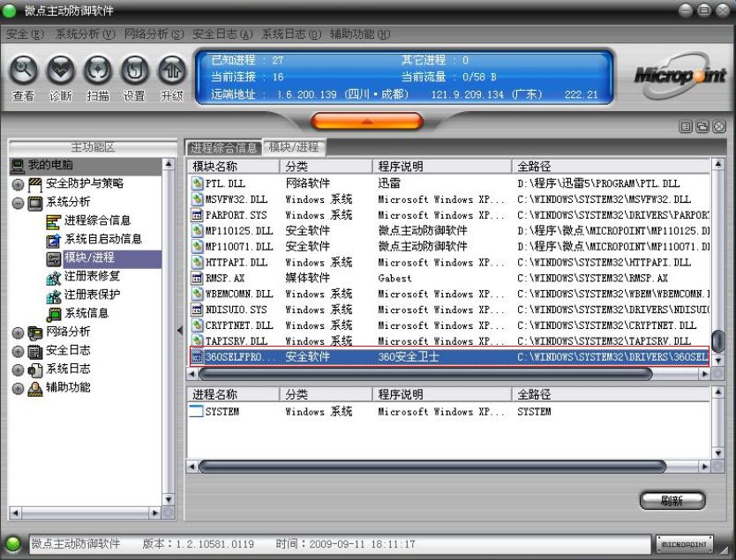Open the 辅助功能(H) menu
This screenshot has width=736, height=560.
360,34
